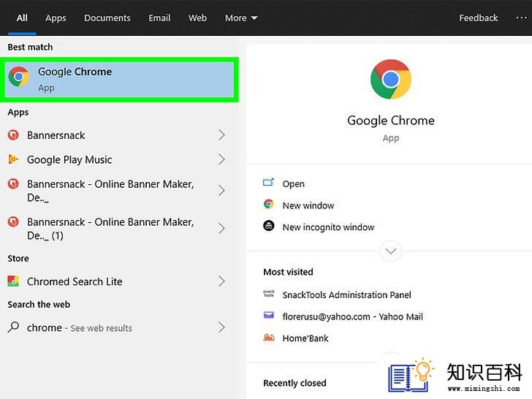Choose New window action
The width and height of the screenshot is (532, 399).
point(308,205)
